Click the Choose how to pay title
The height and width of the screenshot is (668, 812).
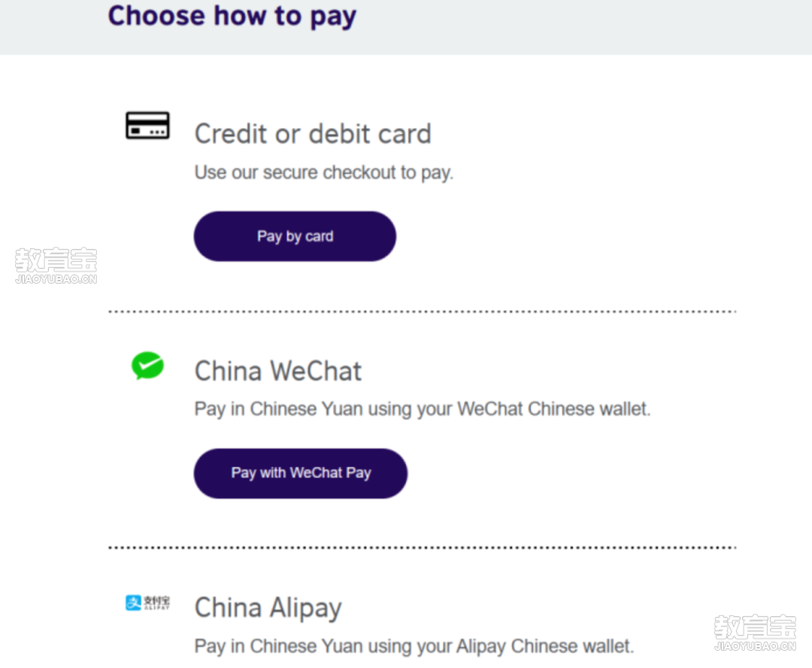tap(232, 16)
